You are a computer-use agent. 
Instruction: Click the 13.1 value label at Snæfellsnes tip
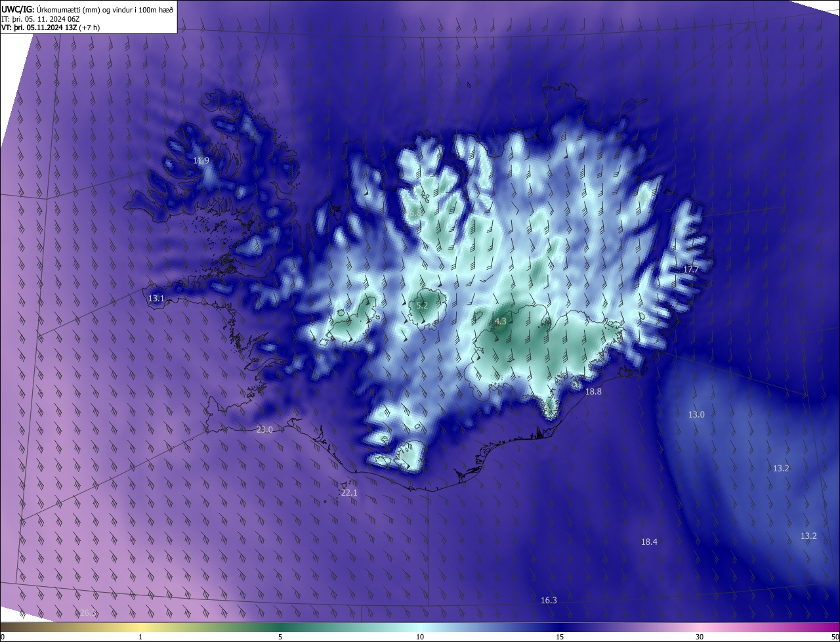(x=156, y=299)
